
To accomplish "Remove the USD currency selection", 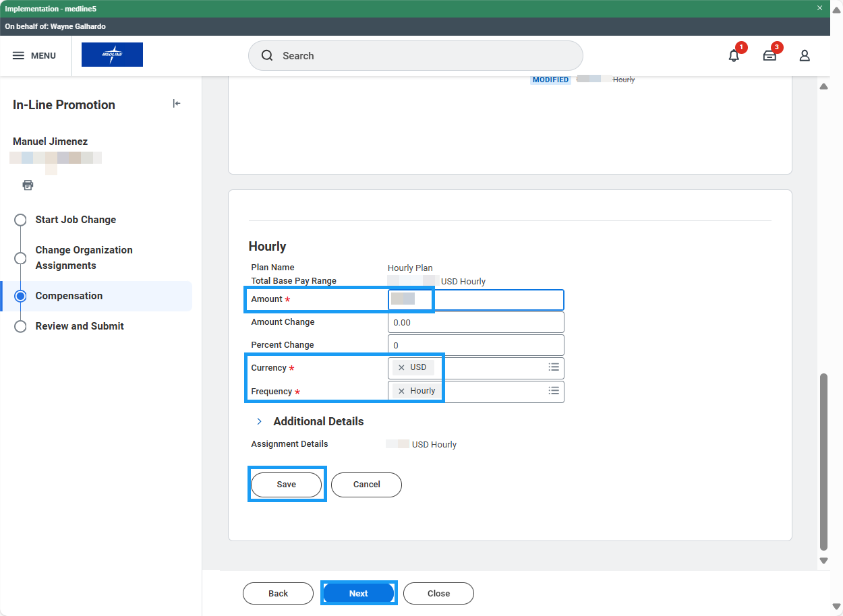I will click(401, 368).
